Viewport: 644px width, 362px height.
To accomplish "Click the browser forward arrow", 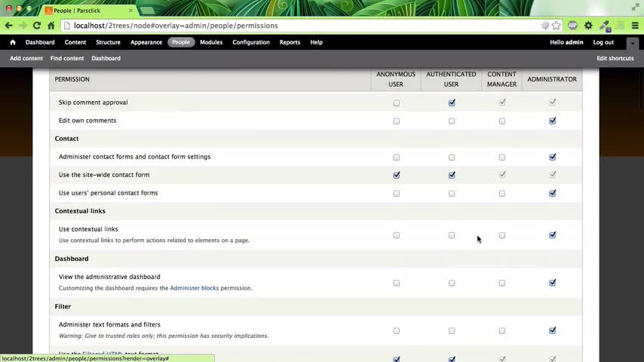I will [x=23, y=26].
